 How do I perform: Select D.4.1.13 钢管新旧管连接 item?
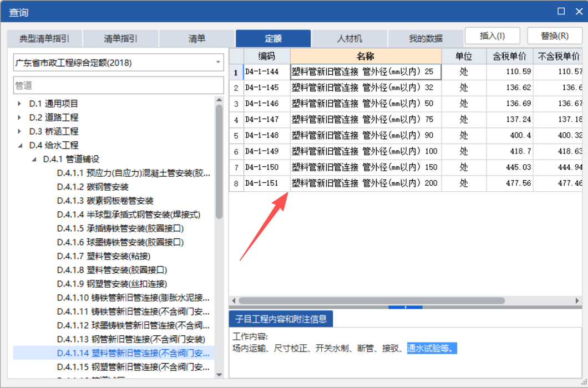click(x=131, y=339)
